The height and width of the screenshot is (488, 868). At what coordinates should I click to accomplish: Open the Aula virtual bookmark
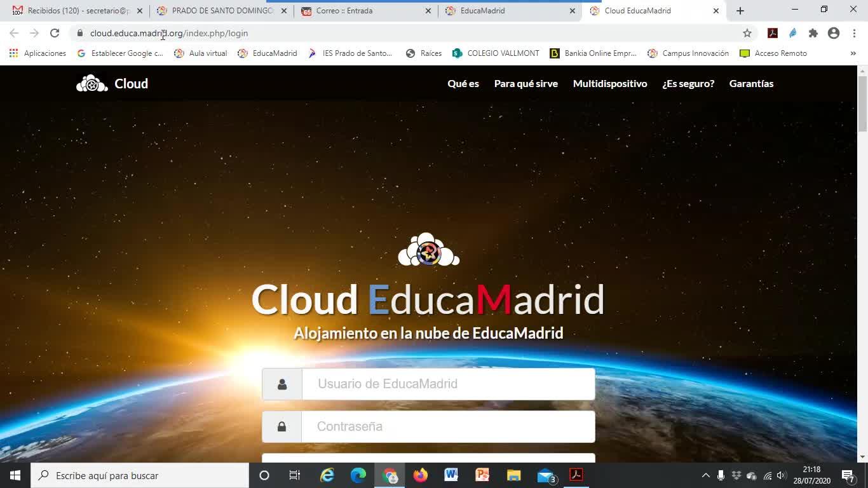click(201, 53)
